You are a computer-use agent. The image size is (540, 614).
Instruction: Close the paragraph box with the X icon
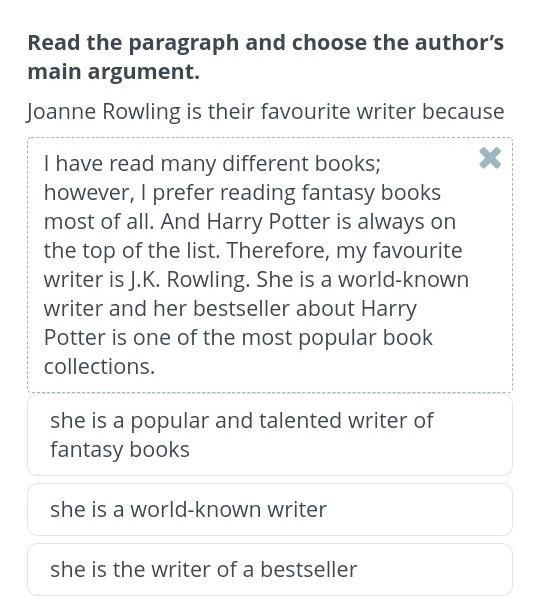pyautogui.click(x=490, y=158)
